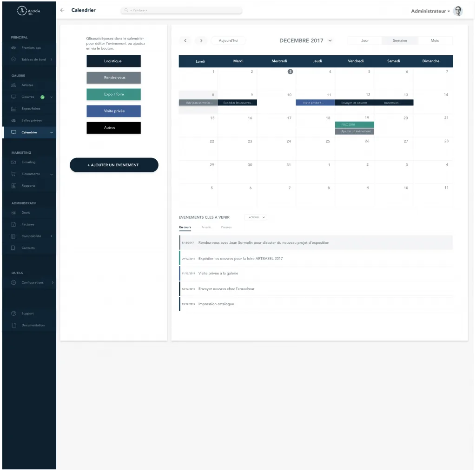Click the Tableau de bord home icon
This screenshot has width=476, height=470.
[13, 59]
